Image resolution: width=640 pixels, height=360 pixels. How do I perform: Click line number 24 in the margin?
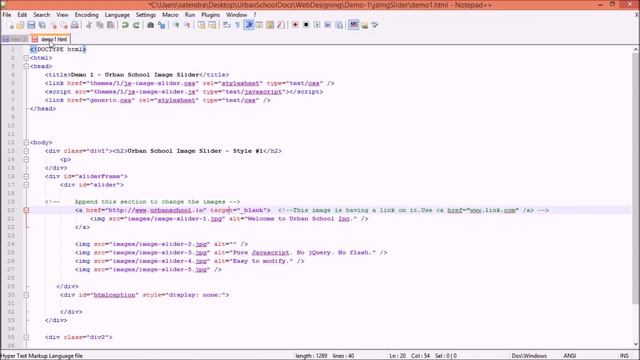pyautogui.click(x=11, y=244)
